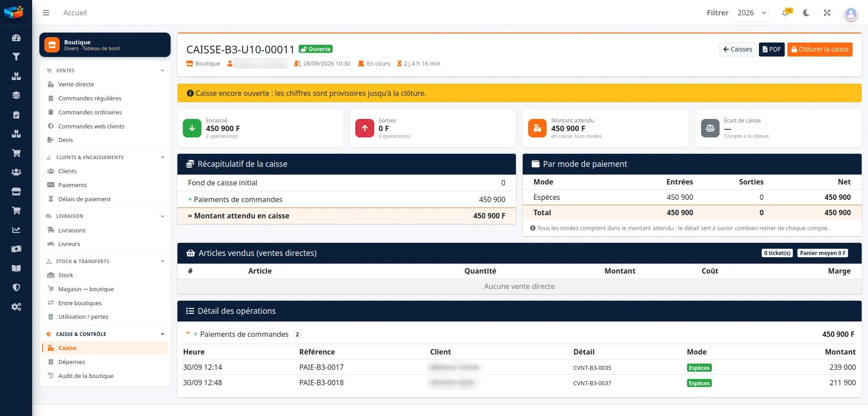Screen dimensions: 868x416
Task: Go to Paiements in sidebar
Action: (x=72, y=185)
